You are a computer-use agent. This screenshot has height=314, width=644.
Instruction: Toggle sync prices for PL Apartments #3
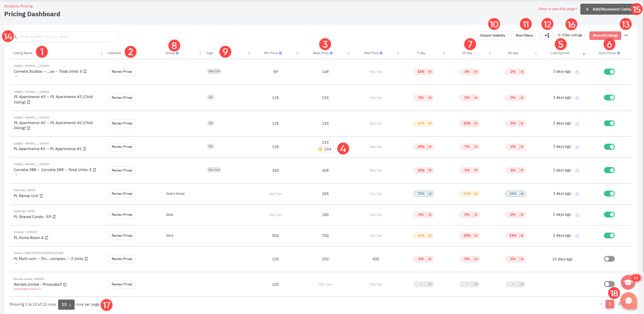[609, 97]
